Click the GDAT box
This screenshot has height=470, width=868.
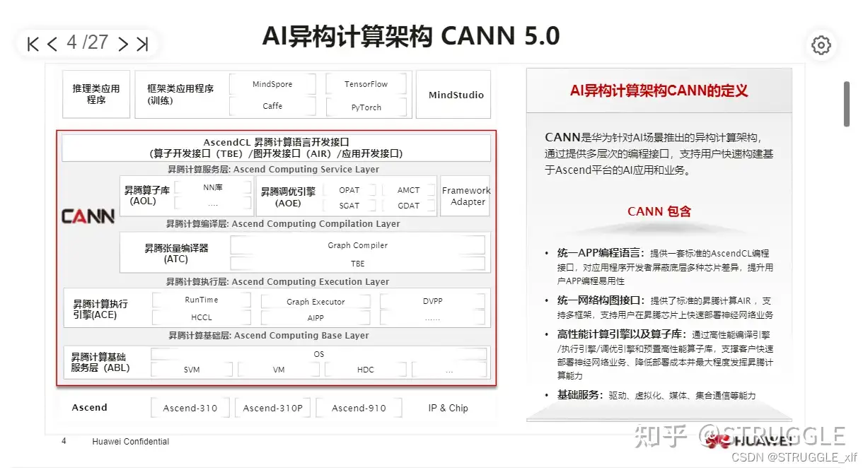point(408,206)
